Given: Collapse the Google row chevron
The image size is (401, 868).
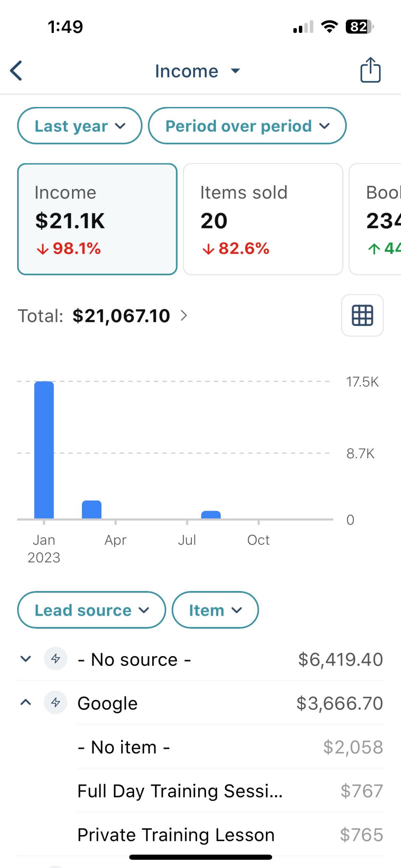Looking at the screenshot, I should pos(26,702).
